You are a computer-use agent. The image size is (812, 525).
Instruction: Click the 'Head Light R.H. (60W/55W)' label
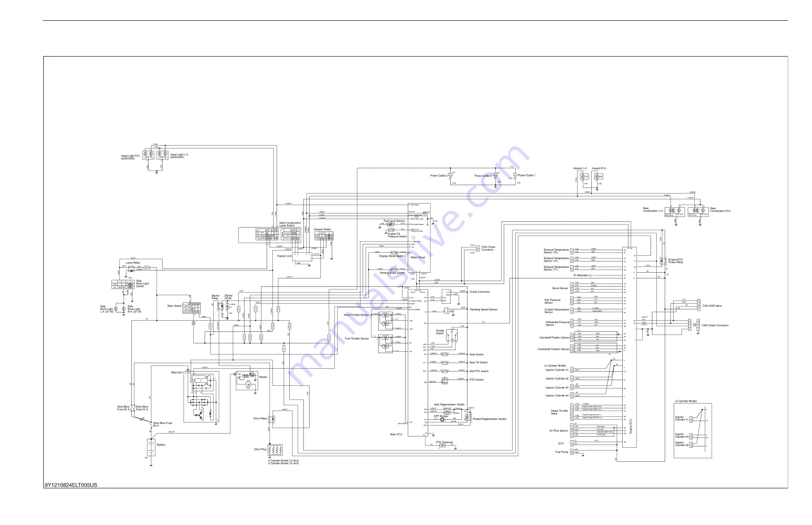tap(130, 157)
